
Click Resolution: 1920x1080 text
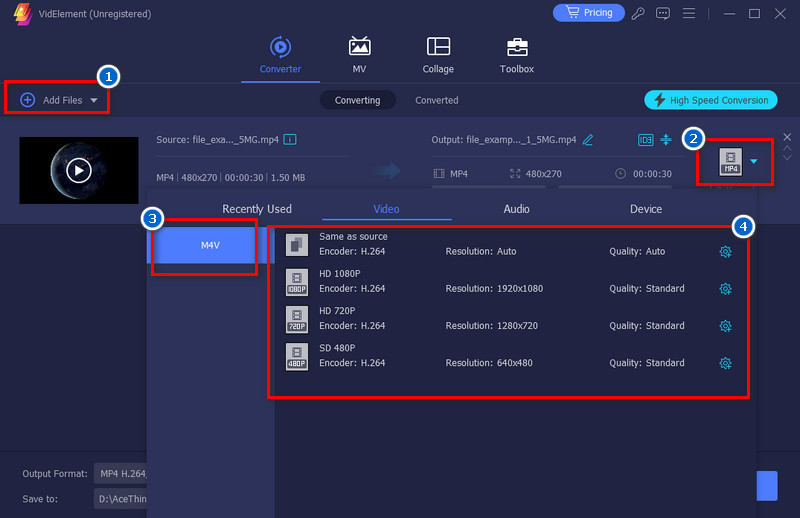pos(494,288)
